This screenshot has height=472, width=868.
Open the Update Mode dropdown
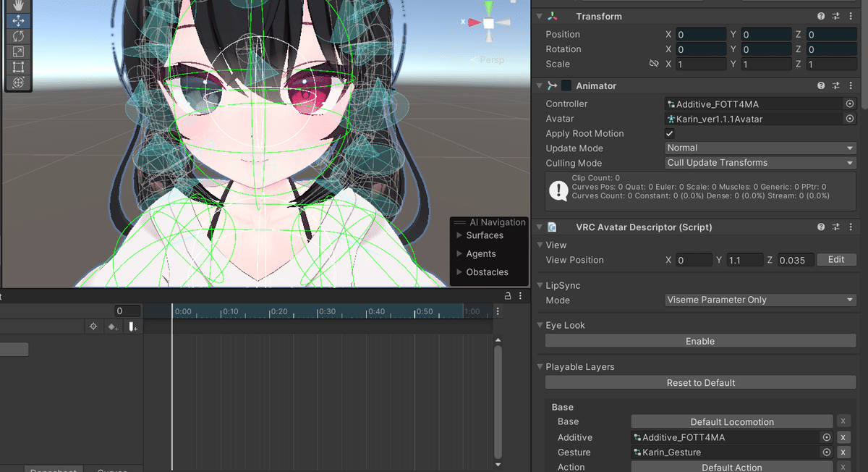pyautogui.click(x=759, y=148)
